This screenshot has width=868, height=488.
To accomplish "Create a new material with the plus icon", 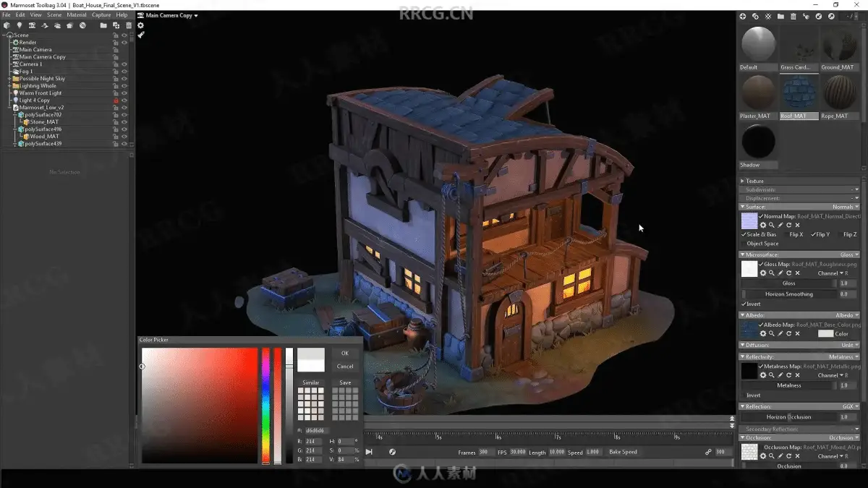I will (x=743, y=16).
